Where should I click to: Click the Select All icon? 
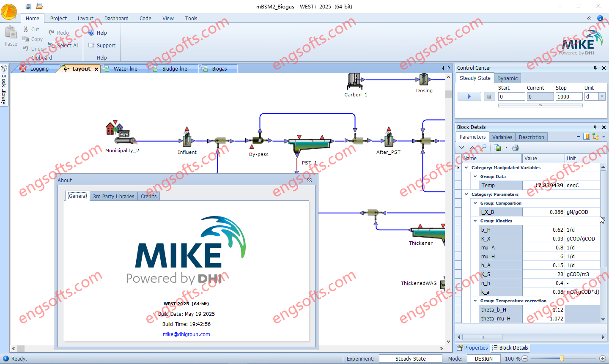point(52,45)
